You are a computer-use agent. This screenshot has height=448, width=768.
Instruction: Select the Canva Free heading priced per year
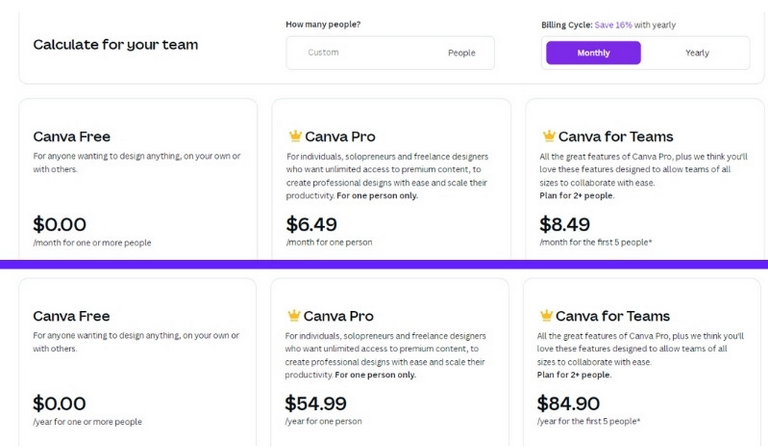(72, 316)
